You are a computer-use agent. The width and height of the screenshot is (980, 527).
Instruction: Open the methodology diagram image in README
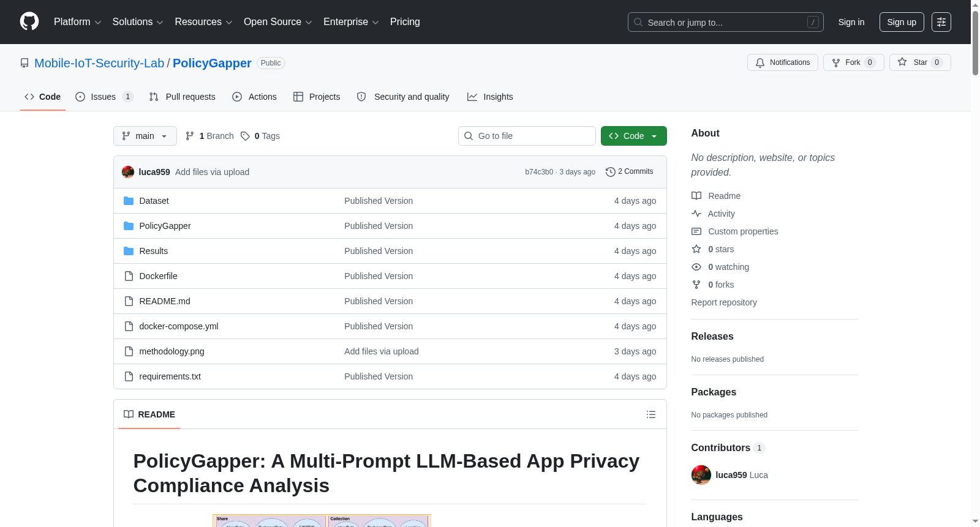pyautogui.click(x=322, y=521)
